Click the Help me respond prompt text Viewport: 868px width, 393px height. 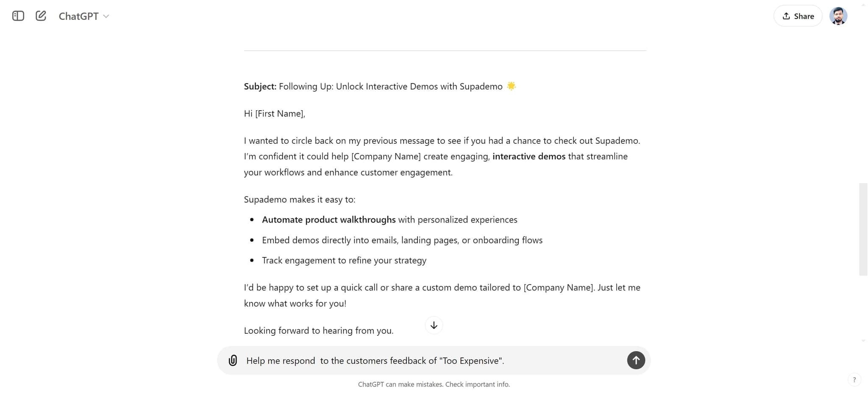click(x=281, y=360)
